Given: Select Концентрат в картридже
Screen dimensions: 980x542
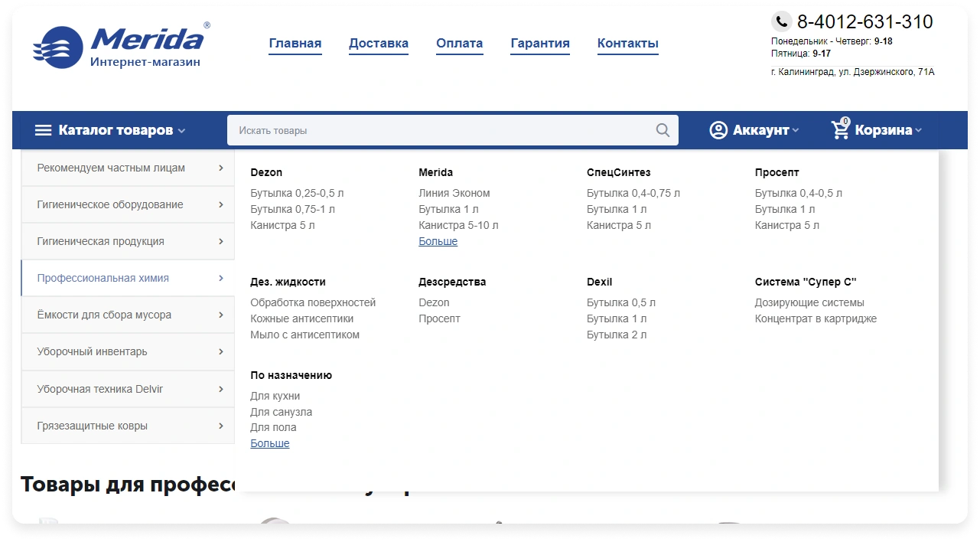Looking at the screenshot, I should [816, 318].
